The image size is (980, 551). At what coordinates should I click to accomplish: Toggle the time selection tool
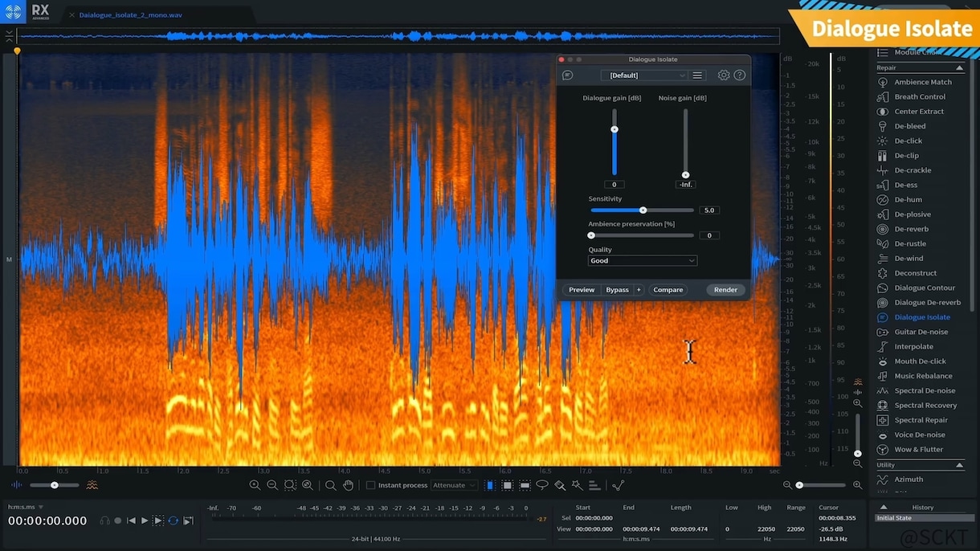point(490,485)
